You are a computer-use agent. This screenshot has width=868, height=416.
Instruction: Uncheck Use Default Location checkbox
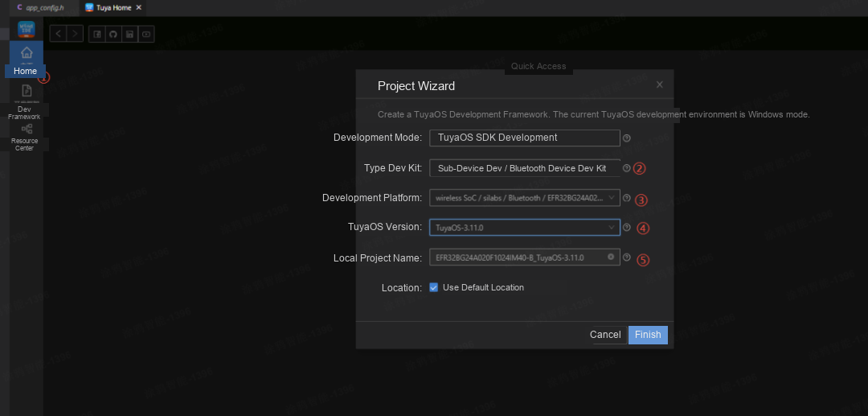point(433,287)
